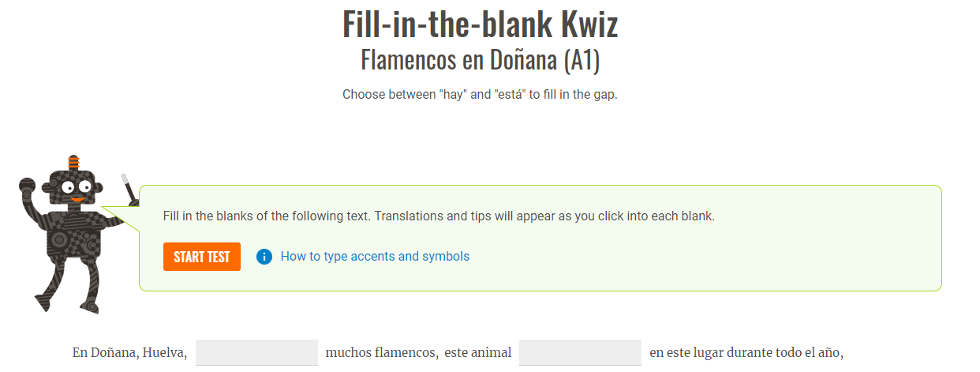Focus the blank after "este animal"
Viewport: 980px width, 372px height.
tap(580, 352)
